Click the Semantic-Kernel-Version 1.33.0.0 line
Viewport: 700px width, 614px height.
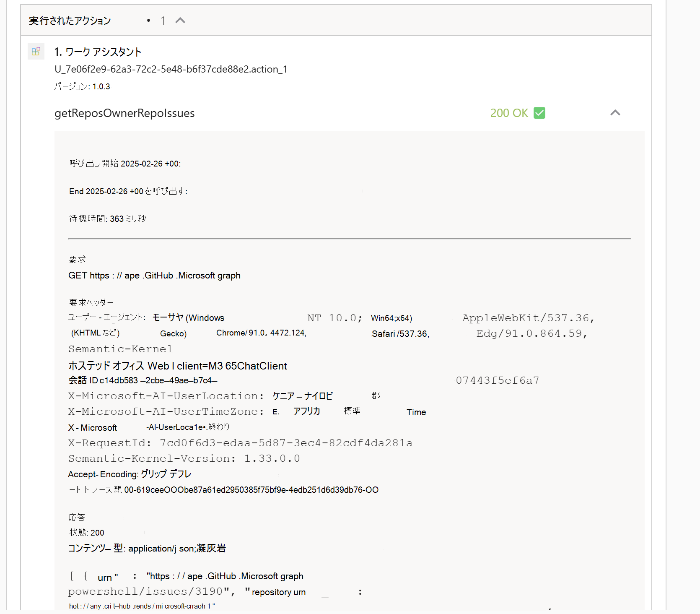click(x=184, y=458)
